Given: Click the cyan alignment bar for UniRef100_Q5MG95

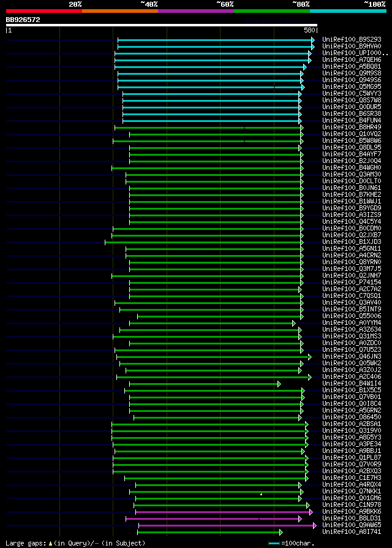Looking at the screenshot, I should 210,88.
